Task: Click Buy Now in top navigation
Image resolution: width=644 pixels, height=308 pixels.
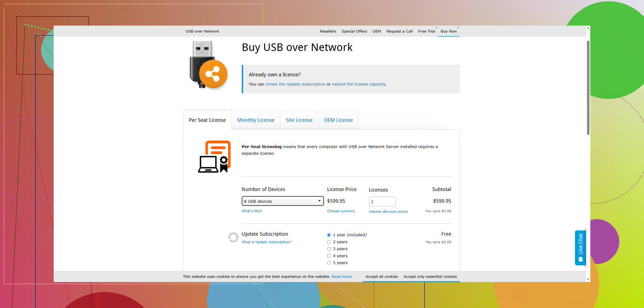Action: tap(449, 31)
